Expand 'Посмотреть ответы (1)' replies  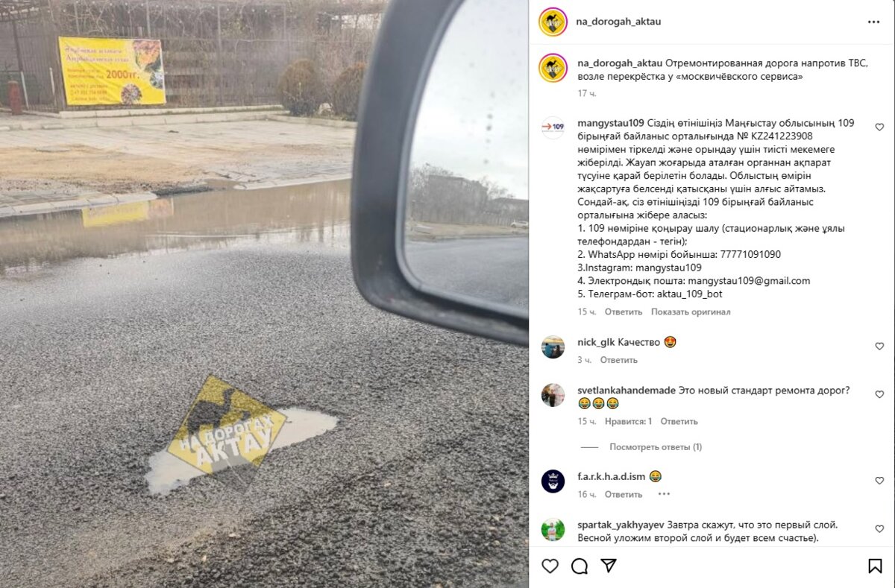(x=656, y=447)
